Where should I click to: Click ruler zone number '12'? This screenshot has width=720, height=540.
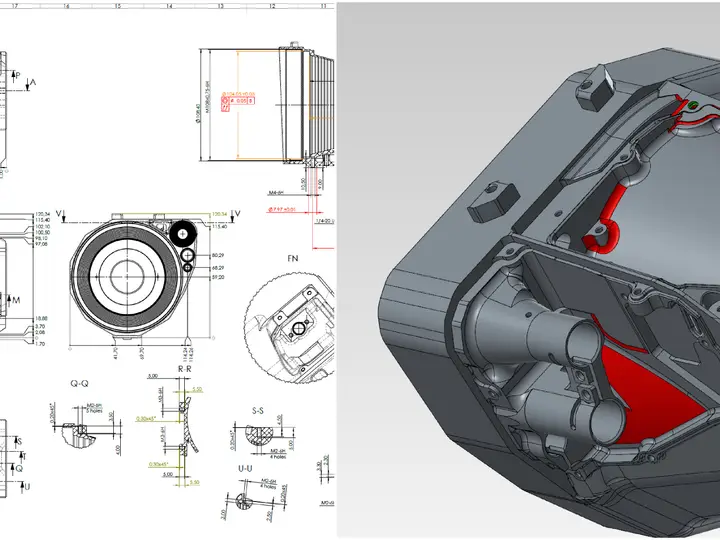[x=272, y=6]
